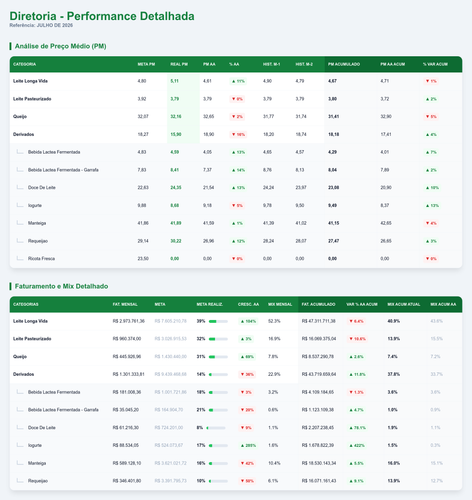This screenshot has width=472, height=500.
Task: Click the Manteiga Cresc. AA red badge
Action: [247, 463]
